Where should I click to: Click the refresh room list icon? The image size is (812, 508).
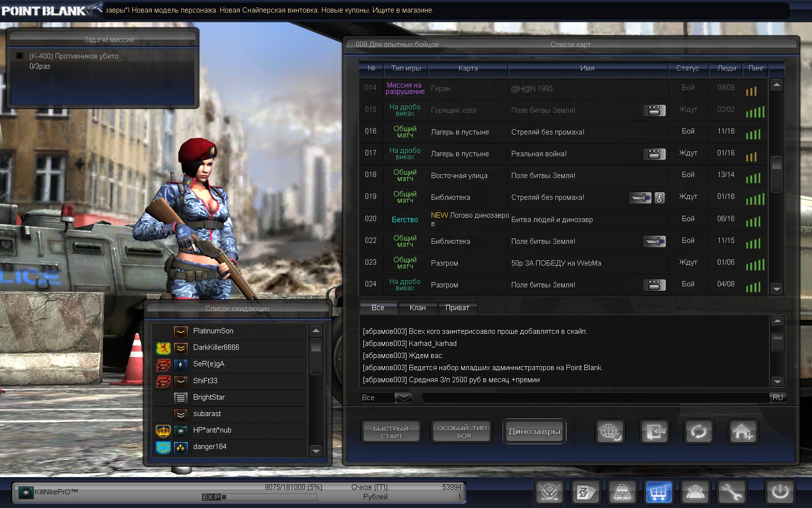(x=698, y=431)
